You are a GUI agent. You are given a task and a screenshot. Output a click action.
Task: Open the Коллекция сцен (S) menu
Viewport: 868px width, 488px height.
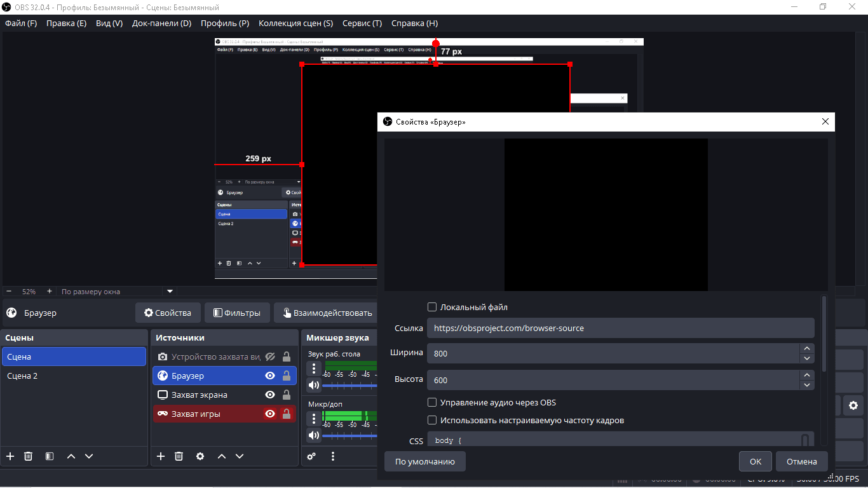[295, 24]
